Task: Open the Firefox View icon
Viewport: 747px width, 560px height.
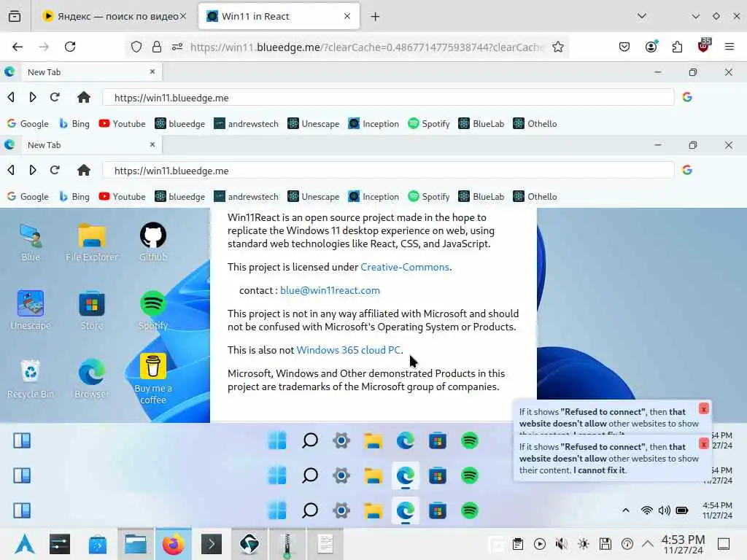Action: coord(15,17)
